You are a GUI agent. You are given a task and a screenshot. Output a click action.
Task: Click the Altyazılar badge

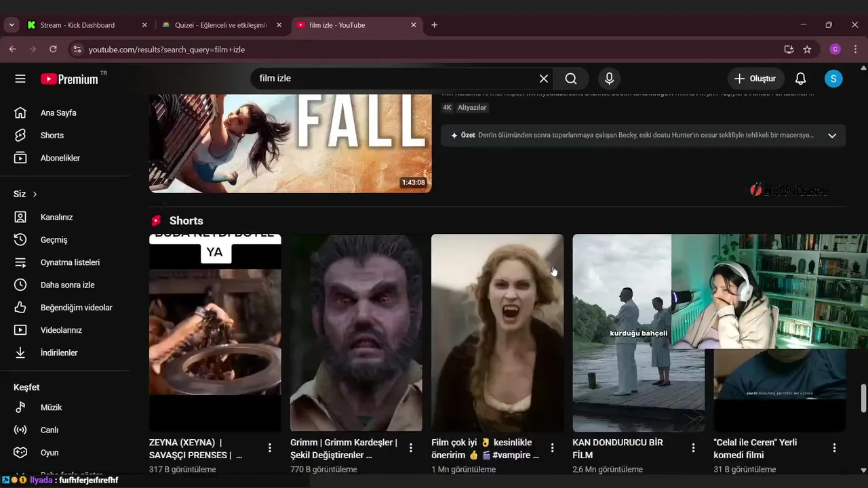[x=472, y=107]
